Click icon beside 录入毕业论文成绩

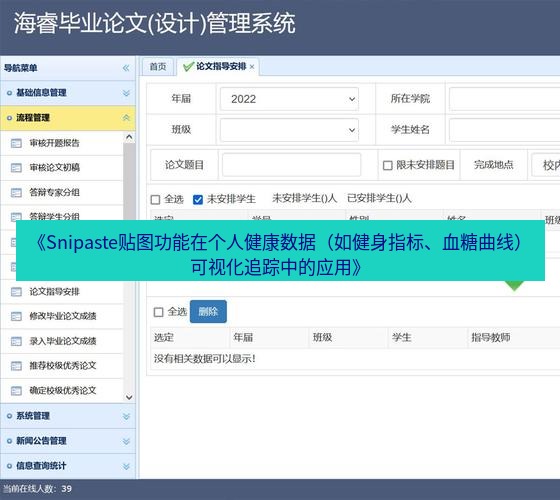click(16, 341)
